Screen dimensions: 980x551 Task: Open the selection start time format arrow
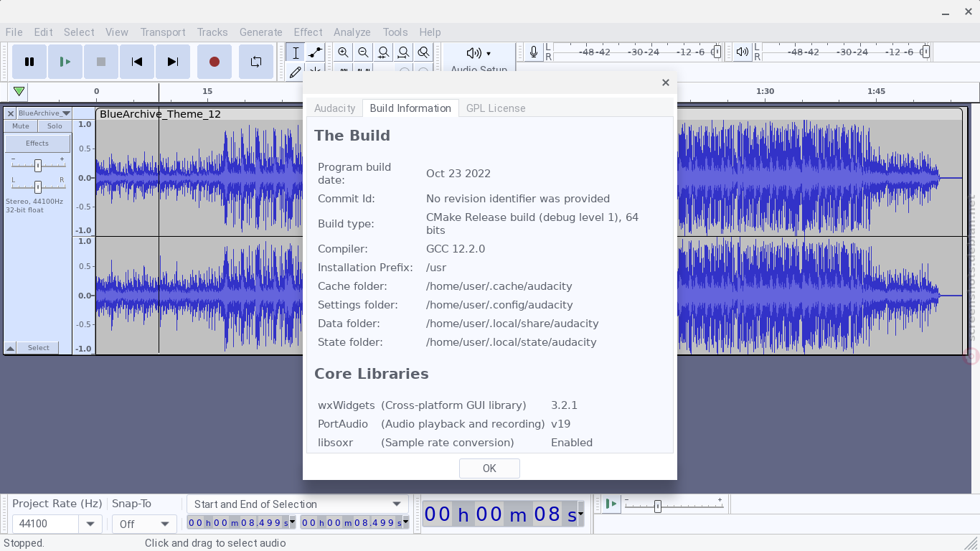[292, 523]
